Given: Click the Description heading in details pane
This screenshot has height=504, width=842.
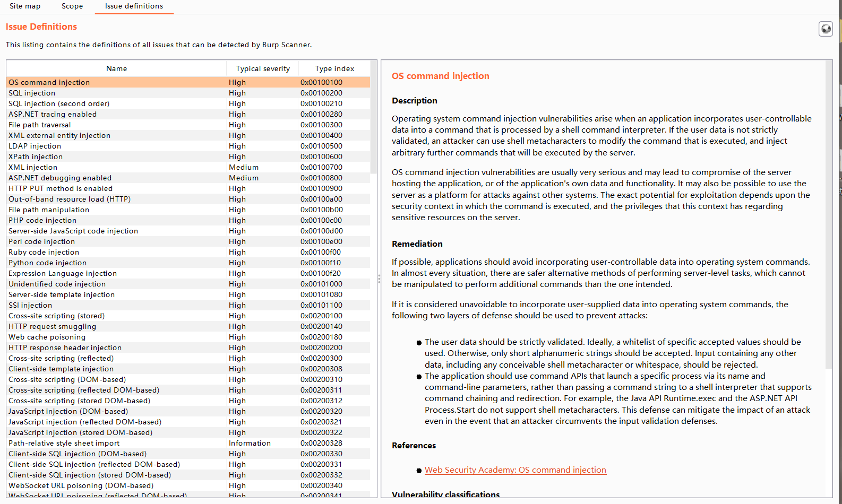Looking at the screenshot, I should 415,101.
